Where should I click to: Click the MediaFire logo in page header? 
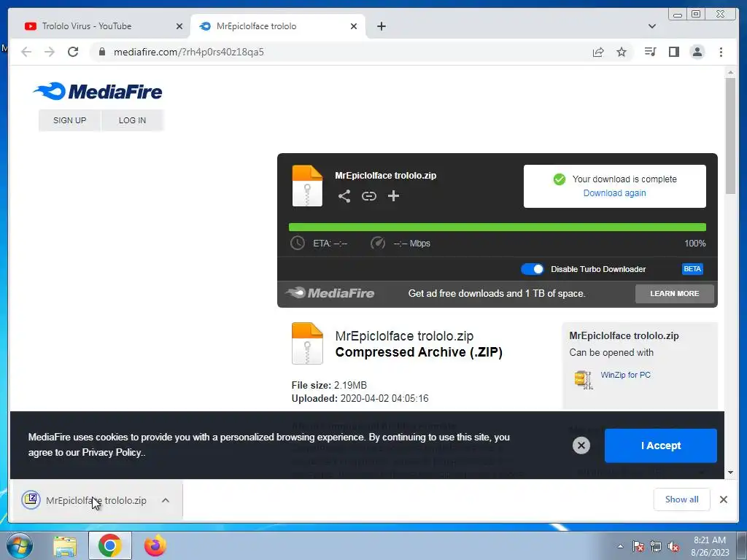[x=98, y=91]
